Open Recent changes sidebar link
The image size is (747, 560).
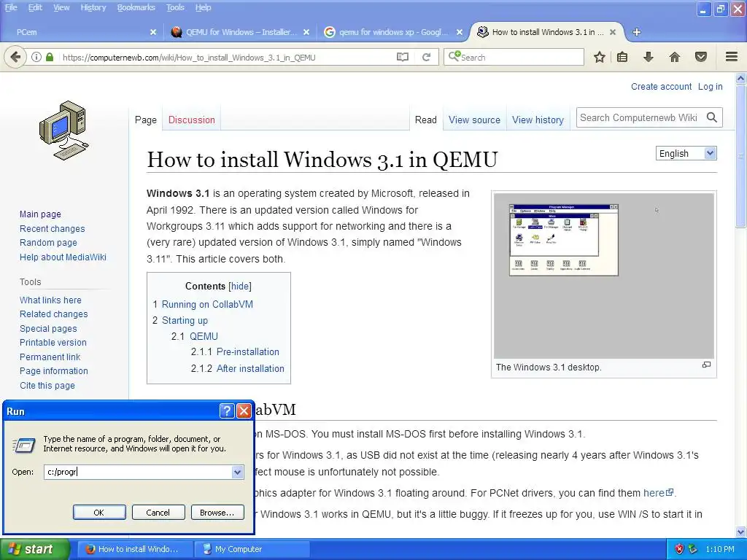[x=52, y=228]
